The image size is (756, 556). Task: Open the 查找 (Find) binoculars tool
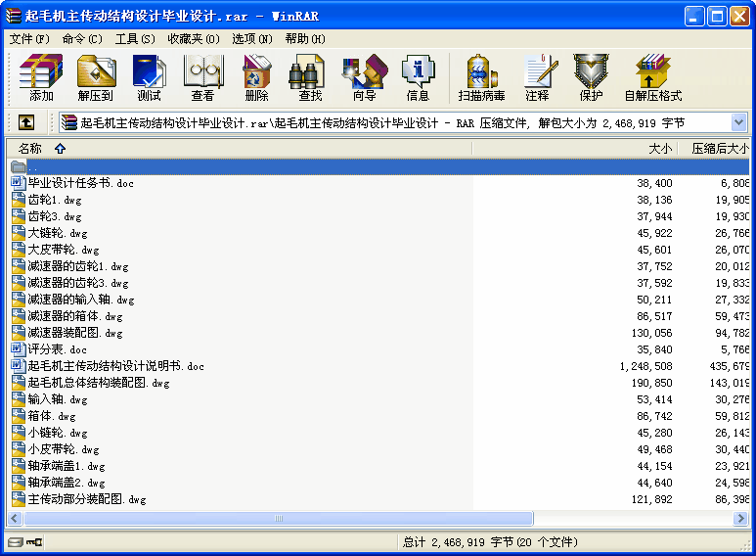(310, 78)
